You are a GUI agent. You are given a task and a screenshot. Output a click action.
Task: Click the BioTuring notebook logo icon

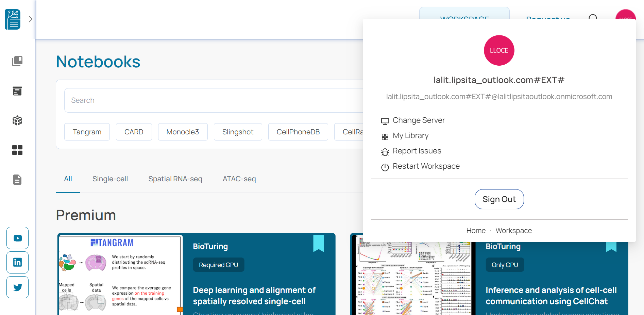pos(13,19)
